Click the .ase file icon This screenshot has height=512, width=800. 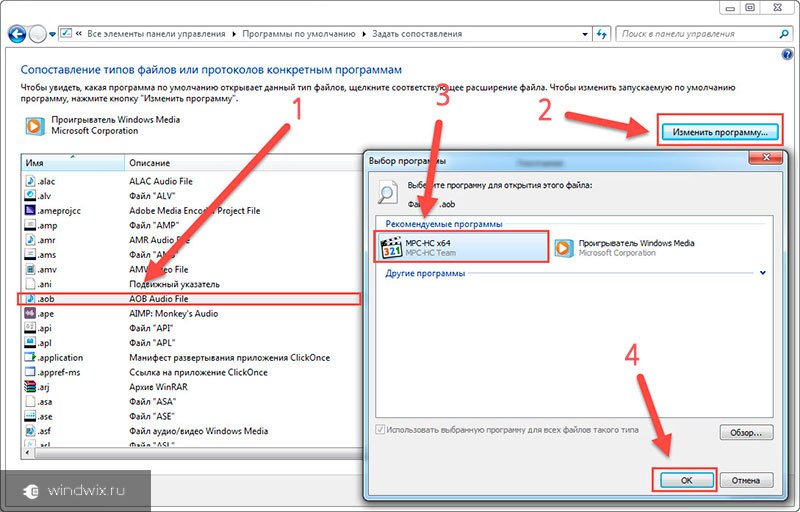tap(30, 416)
